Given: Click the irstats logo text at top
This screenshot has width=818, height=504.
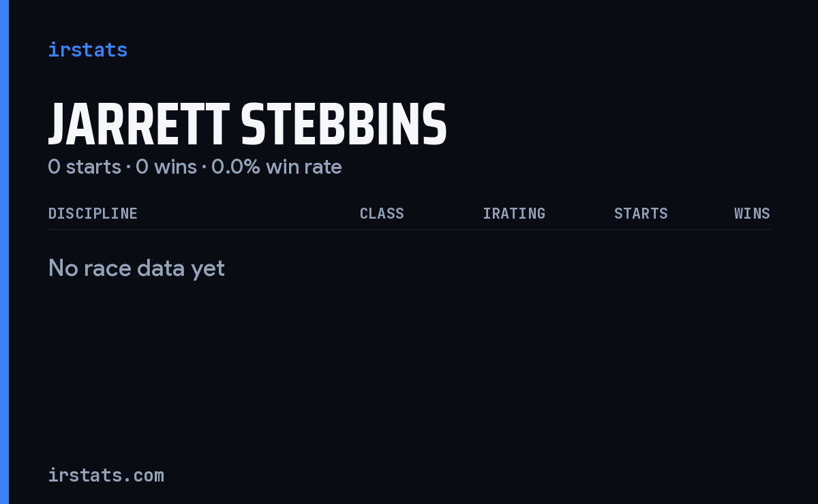Looking at the screenshot, I should 88,50.
